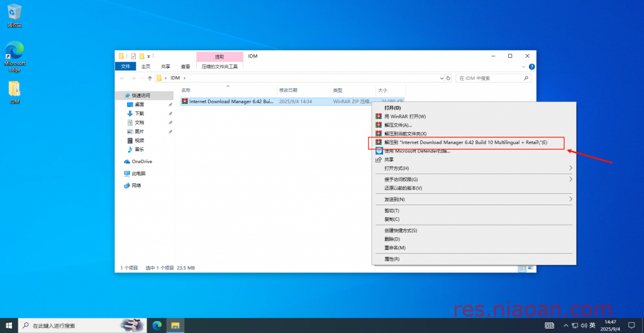This screenshot has height=333, width=644.
Task: Refresh the IDM folder view
Action: 448,78
